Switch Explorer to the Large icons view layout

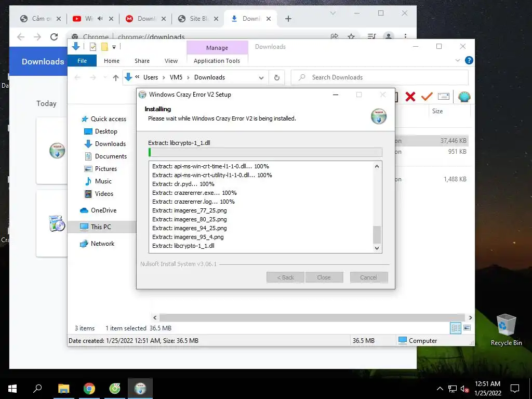(467, 328)
